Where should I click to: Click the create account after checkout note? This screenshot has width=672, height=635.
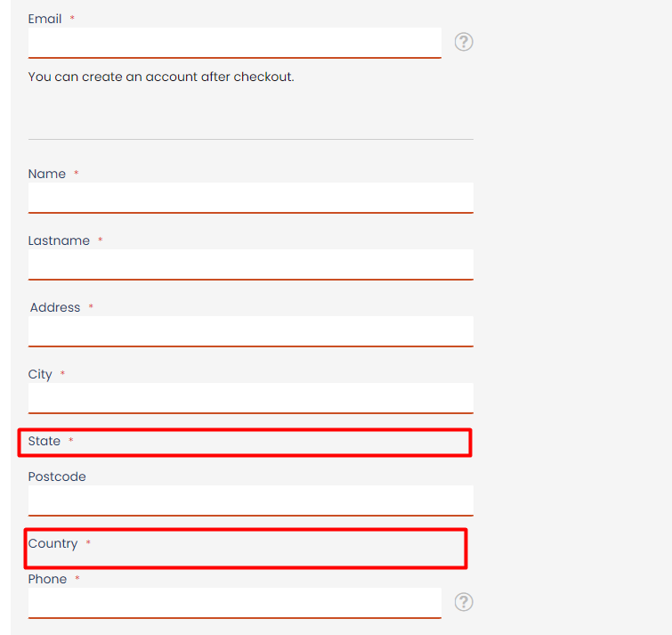point(161,77)
